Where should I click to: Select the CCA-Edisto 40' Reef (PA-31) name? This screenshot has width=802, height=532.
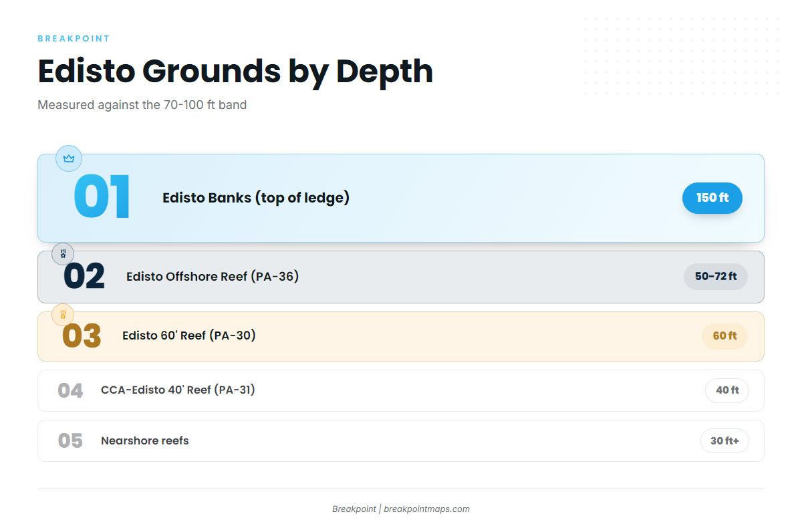pyautogui.click(x=178, y=390)
